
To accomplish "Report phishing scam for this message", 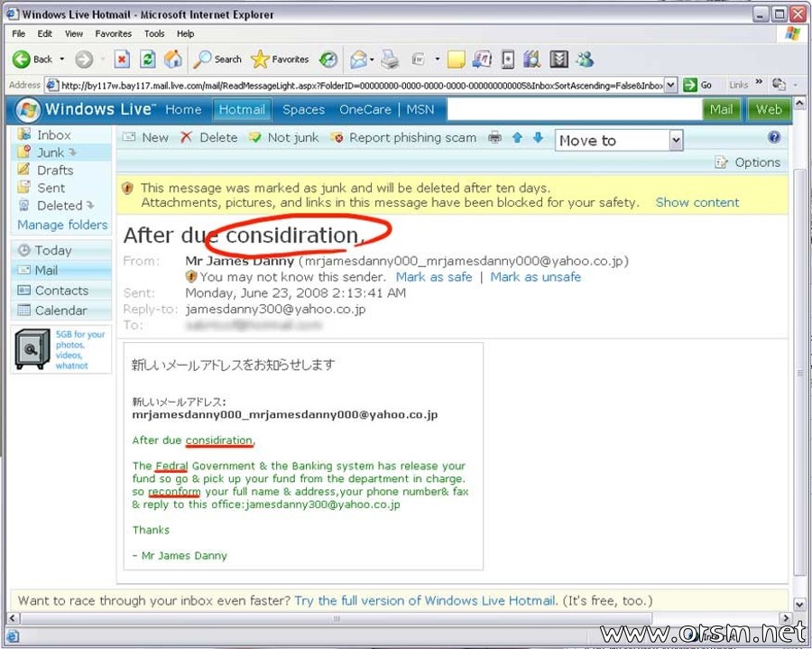I will pos(403,138).
